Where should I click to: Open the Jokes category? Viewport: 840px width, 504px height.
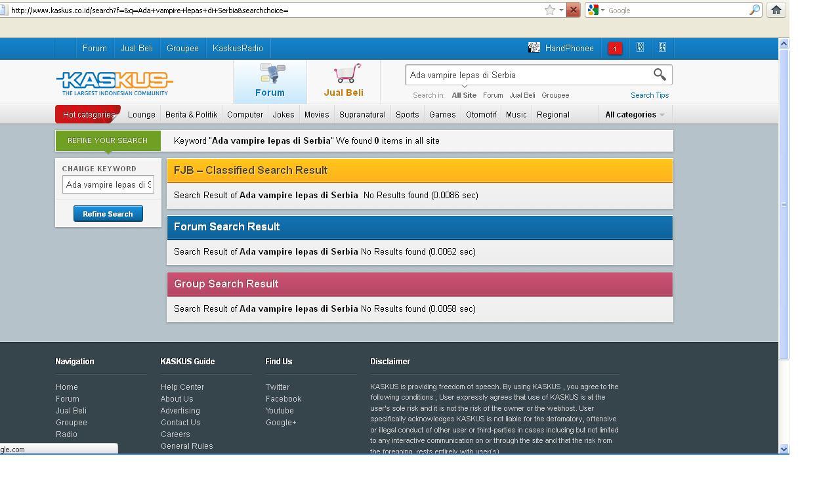coord(283,114)
